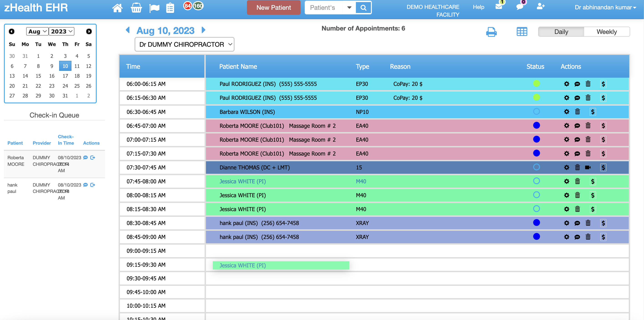Open the calendar grid view icon
The image size is (644, 320).
(522, 32)
